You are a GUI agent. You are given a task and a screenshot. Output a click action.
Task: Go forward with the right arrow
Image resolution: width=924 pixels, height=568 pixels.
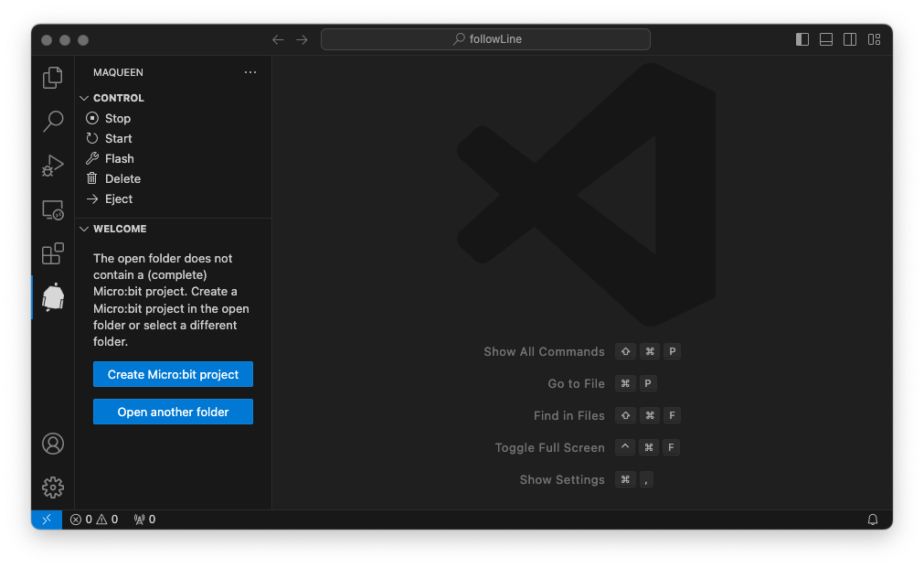point(302,39)
